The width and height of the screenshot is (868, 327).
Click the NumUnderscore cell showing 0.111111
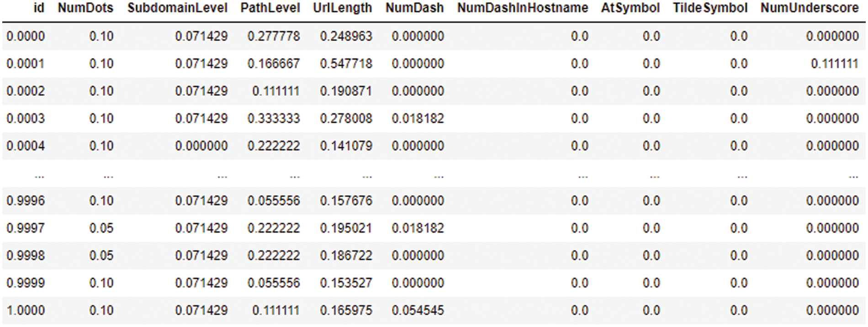pyautogui.click(x=834, y=63)
